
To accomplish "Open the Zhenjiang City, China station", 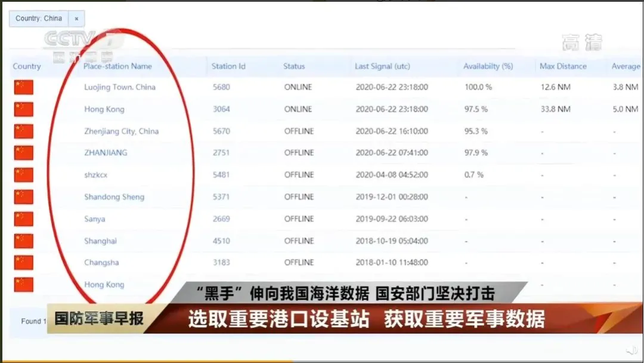I will coord(122,131).
